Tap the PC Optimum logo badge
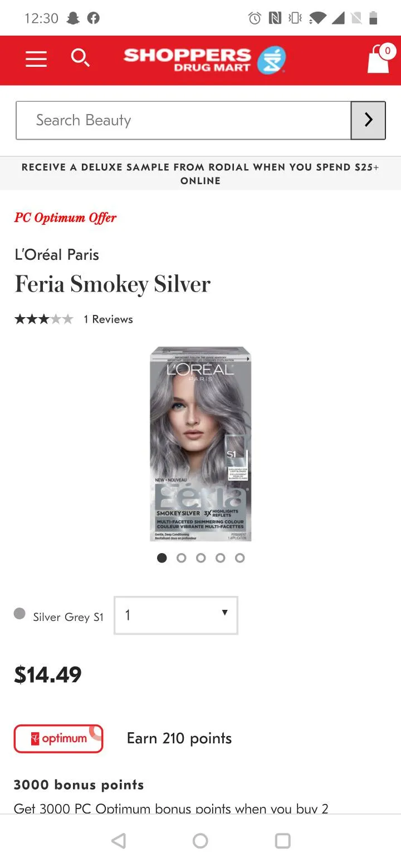The height and width of the screenshot is (868, 401). coord(58,739)
